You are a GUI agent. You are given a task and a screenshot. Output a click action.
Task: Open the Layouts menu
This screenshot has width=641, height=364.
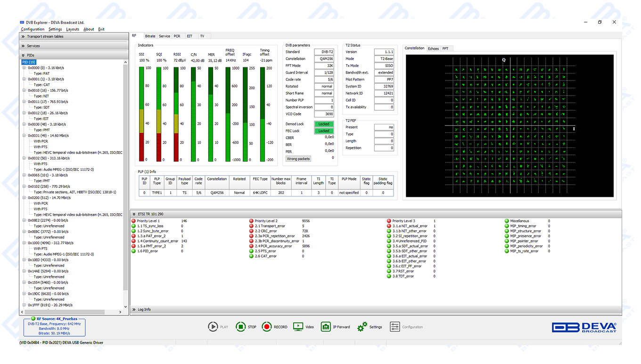pyautogui.click(x=73, y=29)
